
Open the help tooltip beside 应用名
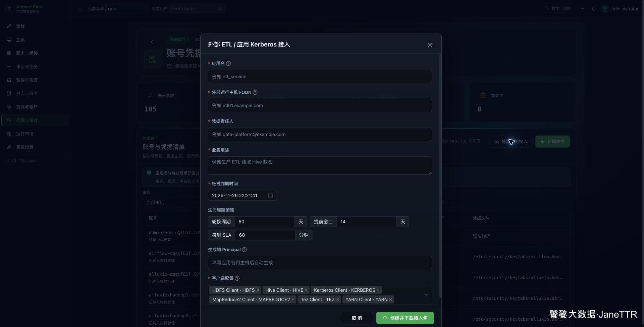tap(228, 63)
